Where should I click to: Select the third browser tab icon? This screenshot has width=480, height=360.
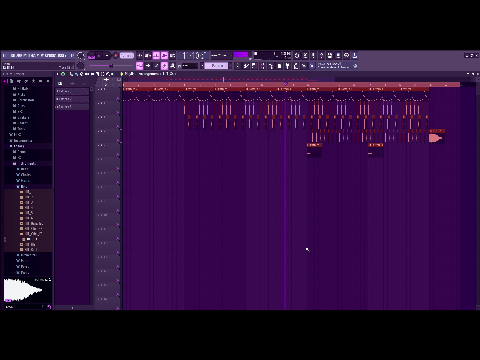pos(19,81)
